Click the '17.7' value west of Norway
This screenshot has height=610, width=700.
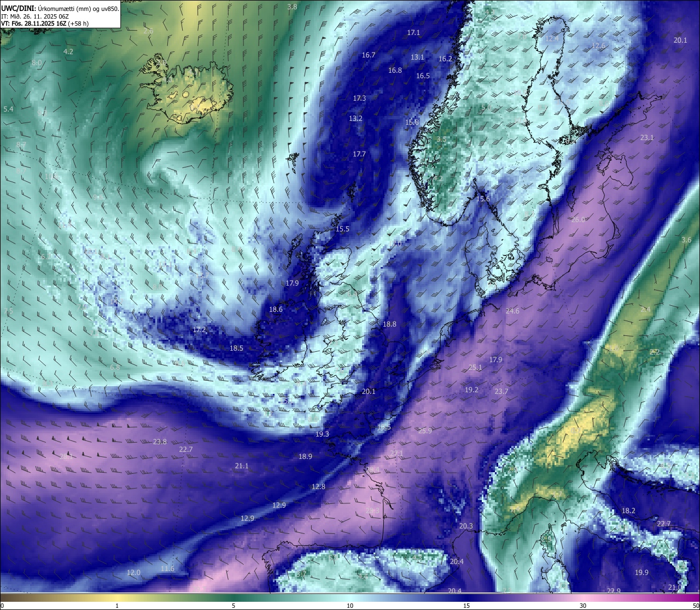click(x=359, y=154)
